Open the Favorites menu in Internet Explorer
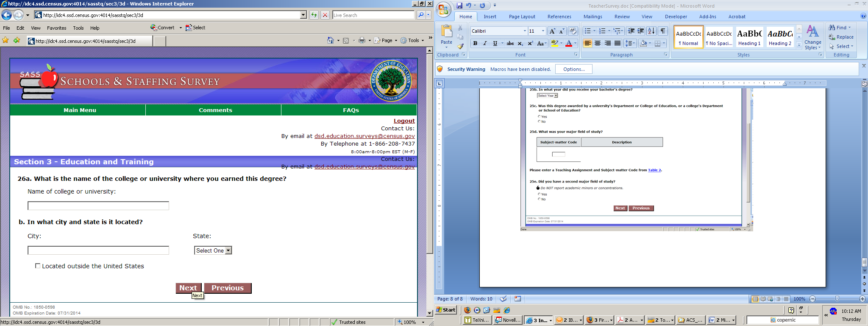The height and width of the screenshot is (326, 868). click(x=56, y=28)
